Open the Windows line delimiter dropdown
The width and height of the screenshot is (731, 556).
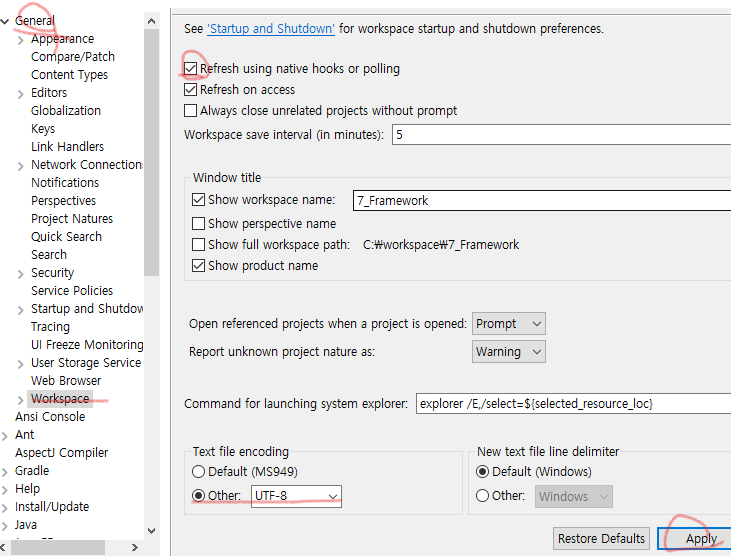pos(573,496)
